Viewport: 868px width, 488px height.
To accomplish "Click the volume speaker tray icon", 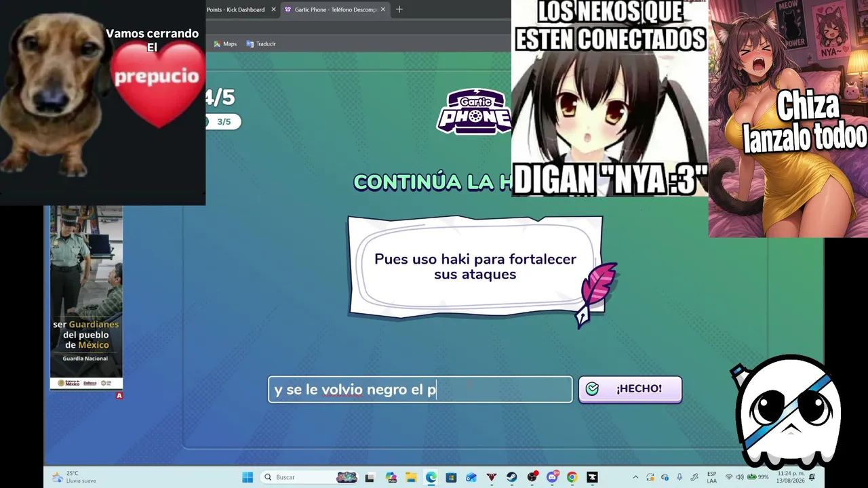I will (740, 477).
